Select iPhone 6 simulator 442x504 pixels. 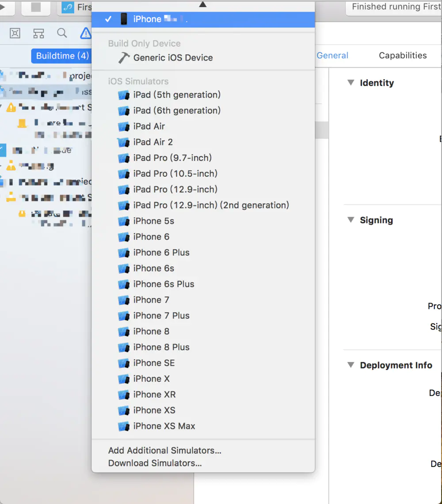[203, 237]
